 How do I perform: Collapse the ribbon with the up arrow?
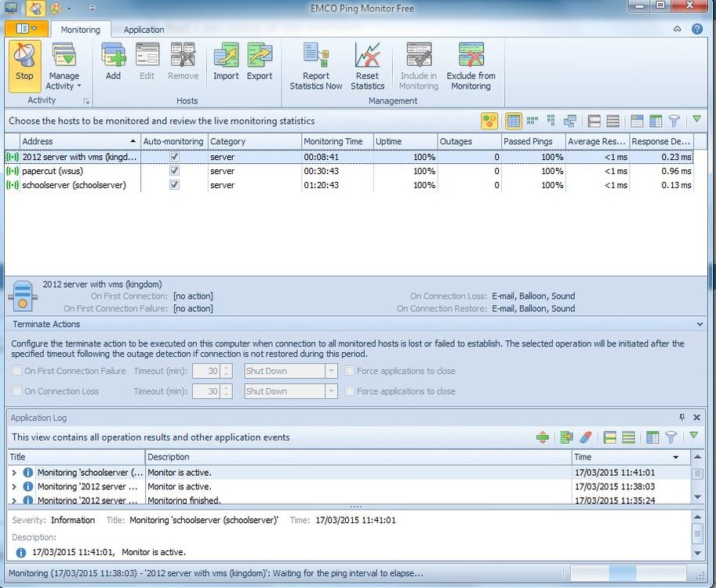[x=678, y=29]
